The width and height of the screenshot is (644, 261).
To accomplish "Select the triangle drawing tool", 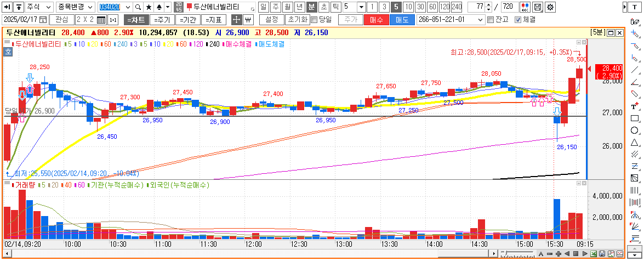I will (x=635, y=143).
